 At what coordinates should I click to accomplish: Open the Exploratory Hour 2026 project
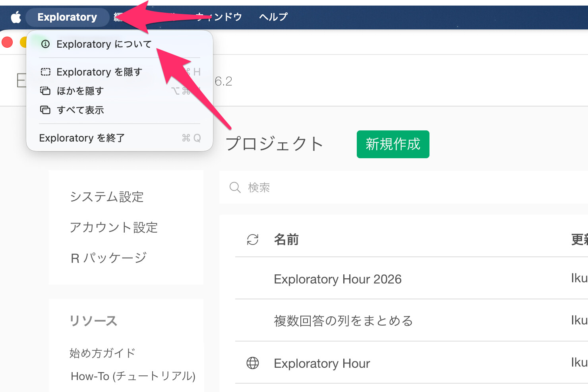(338, 279)
